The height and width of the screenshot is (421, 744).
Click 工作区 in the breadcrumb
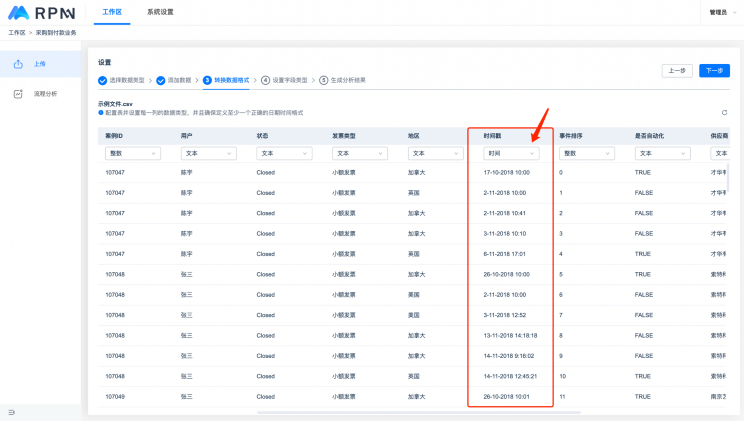(x=17, y=33)
